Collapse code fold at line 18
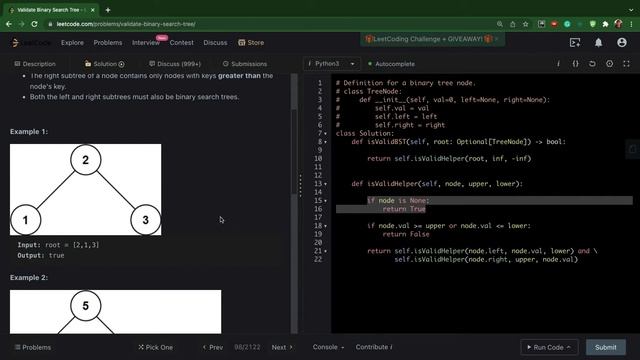Viewport: 640px width, 360px height. tap(325, 226)
